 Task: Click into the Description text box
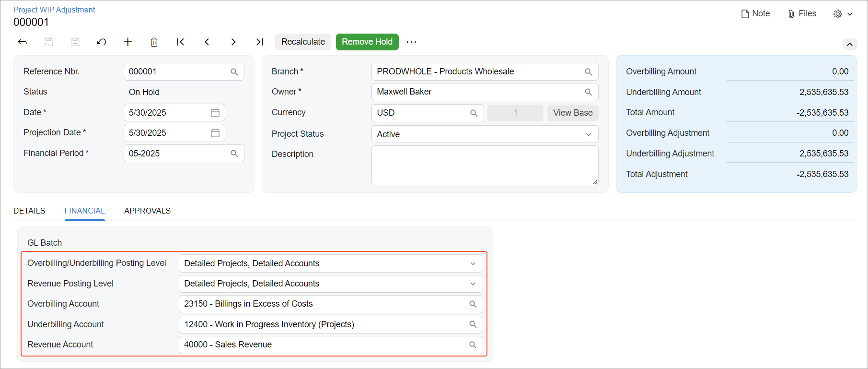pos(484,165)
